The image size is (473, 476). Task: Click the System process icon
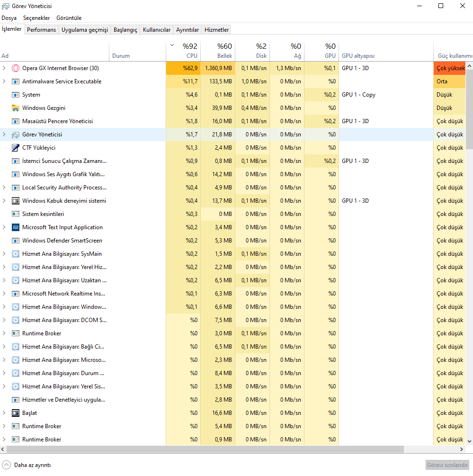16,95
